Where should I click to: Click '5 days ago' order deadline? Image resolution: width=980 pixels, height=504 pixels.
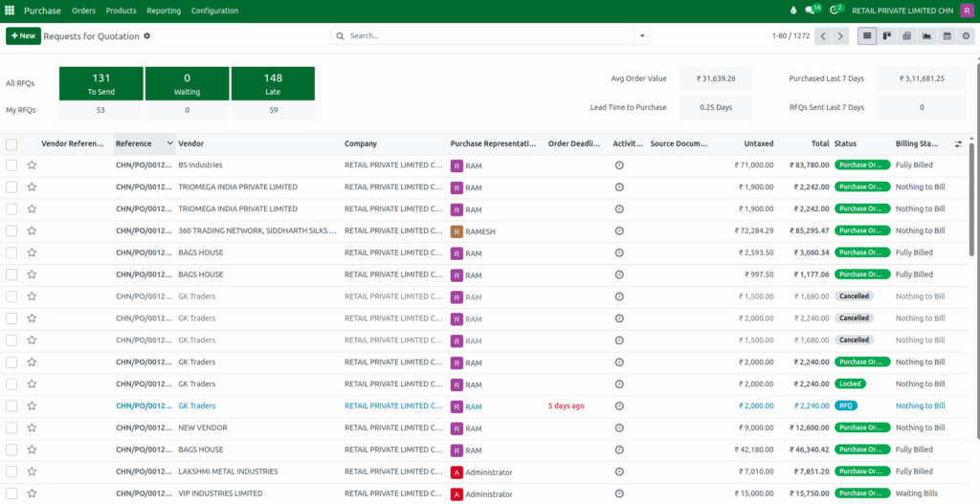point(567,405)
